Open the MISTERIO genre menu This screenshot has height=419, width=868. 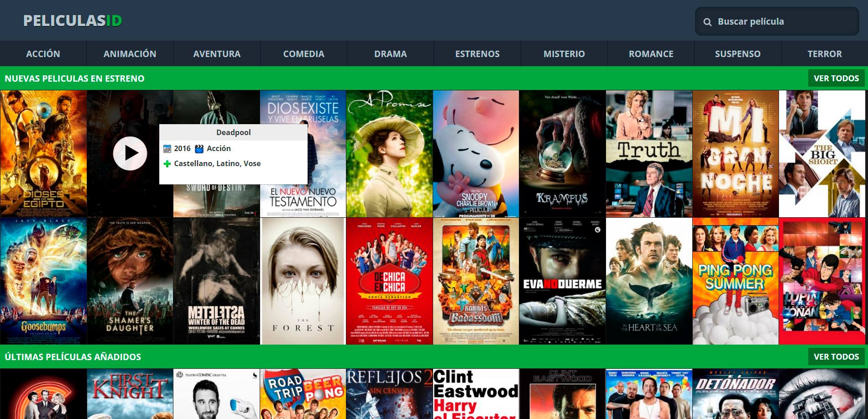(x=564, y=54)
